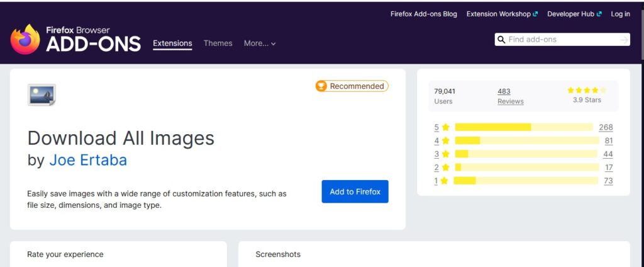Click the 5 rating number link
Screen dimensions: 644x267
(x=436, y=127)
